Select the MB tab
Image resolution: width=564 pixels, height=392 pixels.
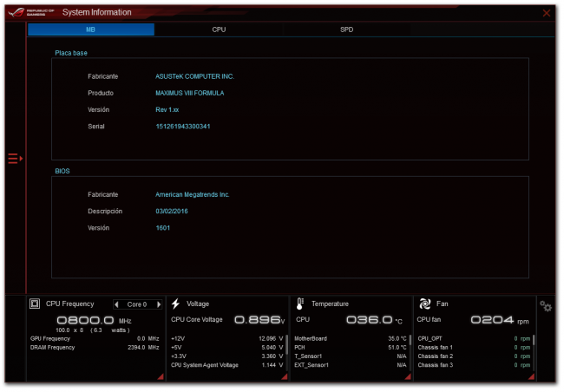[91, 29]
